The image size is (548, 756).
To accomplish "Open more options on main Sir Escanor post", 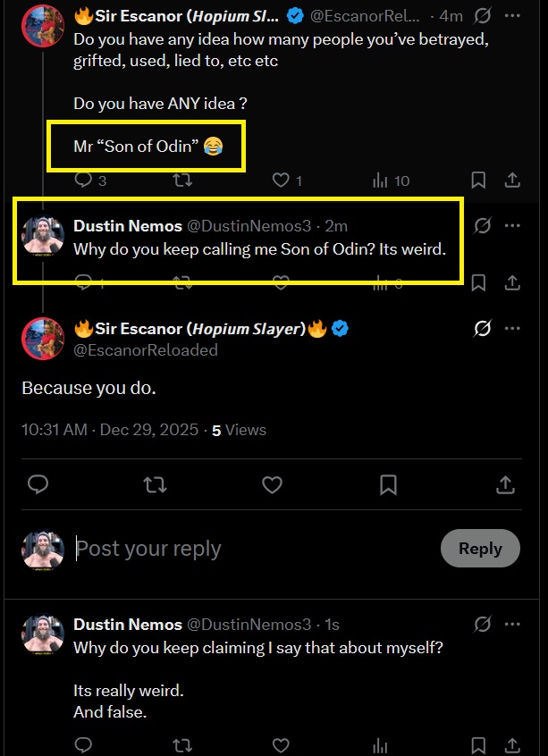I will (512, 329).
